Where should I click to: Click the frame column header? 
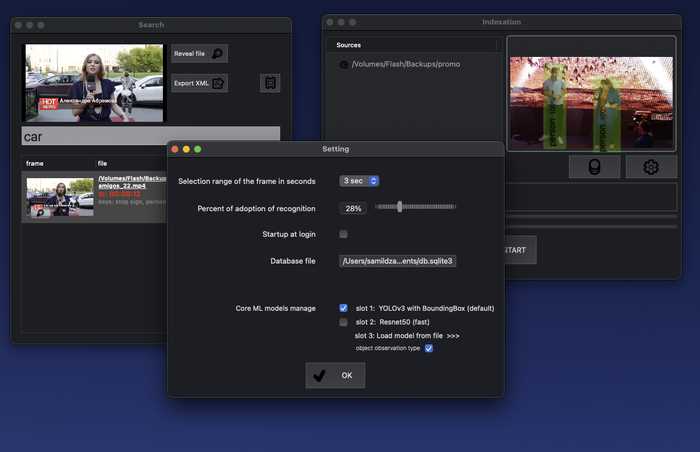[x=35, y=163]
